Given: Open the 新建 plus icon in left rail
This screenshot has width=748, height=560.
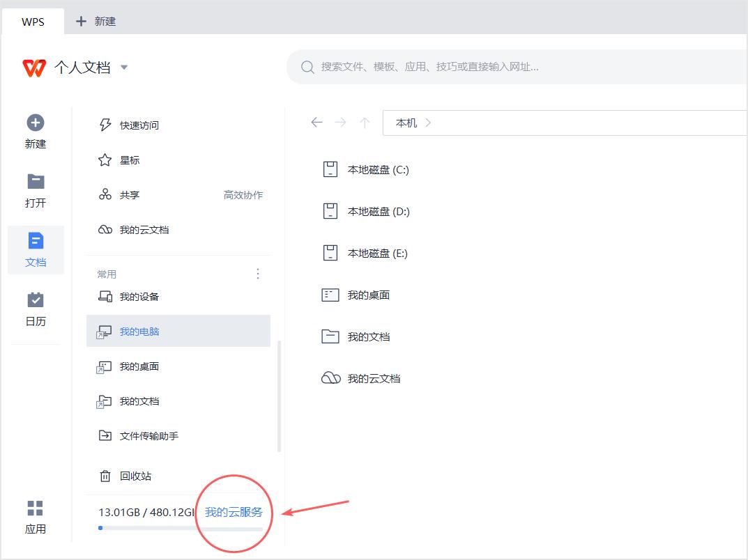Looking at the screenshot, I should tap(36, 123).
